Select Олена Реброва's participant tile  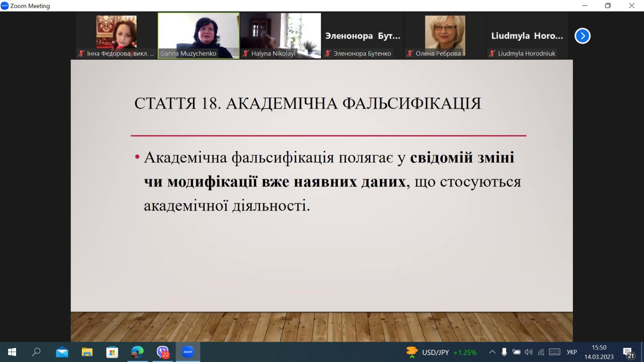pos(445,35)
